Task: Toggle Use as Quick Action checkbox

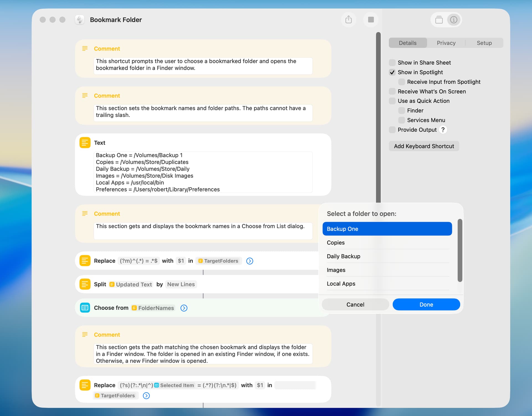Action: [392, 101]
